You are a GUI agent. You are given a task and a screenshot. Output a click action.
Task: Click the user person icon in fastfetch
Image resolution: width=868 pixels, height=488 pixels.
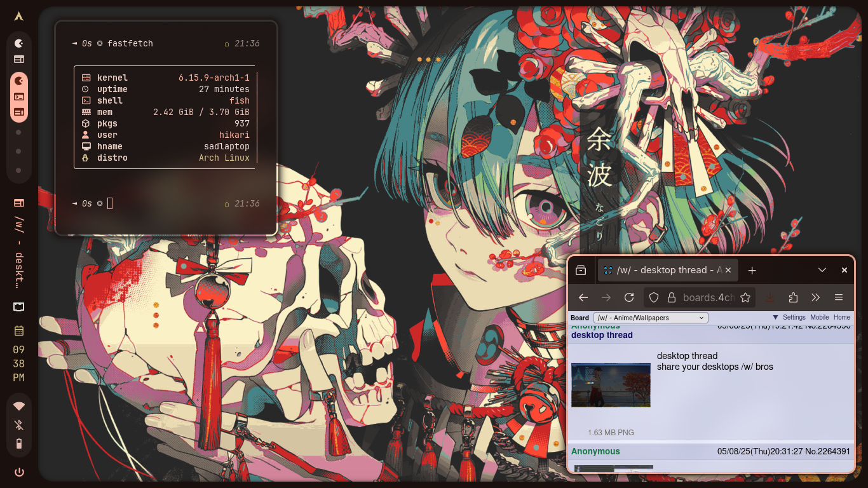[86, 135]
